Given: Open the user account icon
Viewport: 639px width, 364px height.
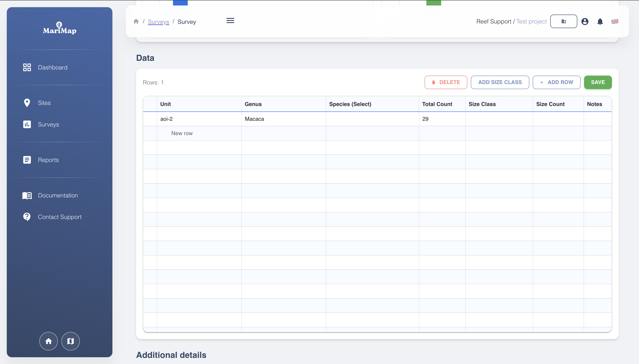Looking at the screenshot, I should point(585,22).
